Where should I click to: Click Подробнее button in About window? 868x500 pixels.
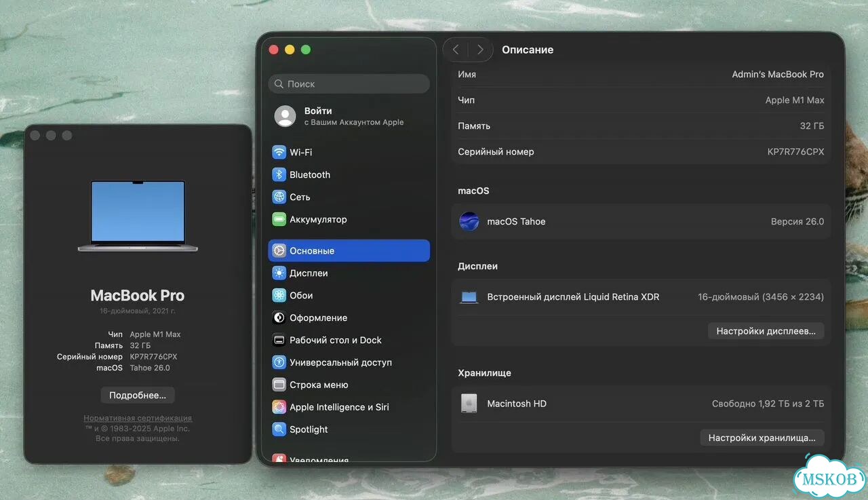pos(138,395)
